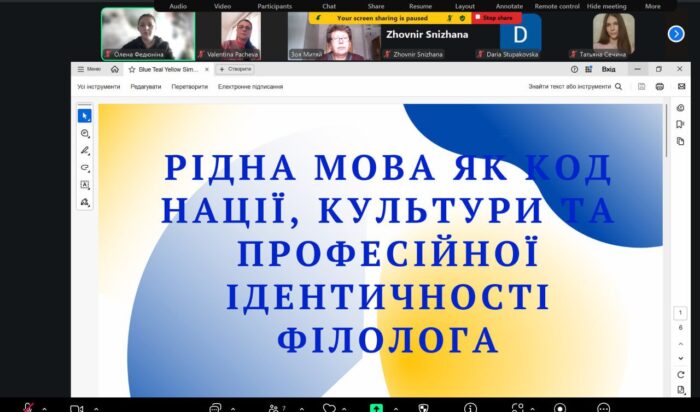Click the Zoom share screen green icon

376,408
